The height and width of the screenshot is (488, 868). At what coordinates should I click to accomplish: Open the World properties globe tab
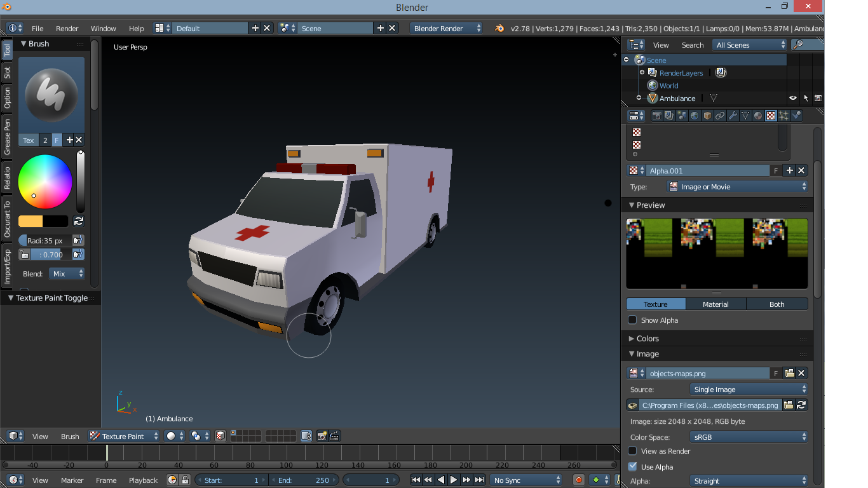(695, 116)
